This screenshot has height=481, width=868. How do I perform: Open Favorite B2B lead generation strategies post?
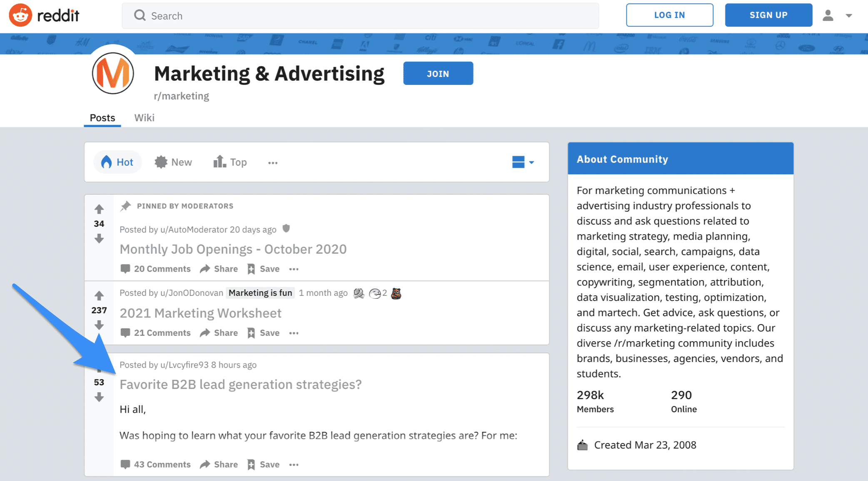241,384
